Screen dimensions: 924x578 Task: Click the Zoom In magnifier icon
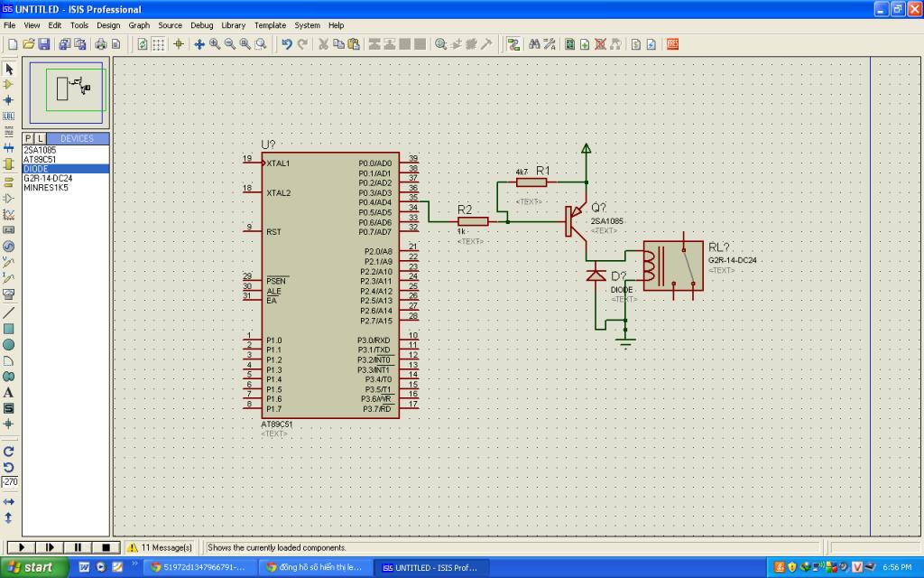pos(215,43)
